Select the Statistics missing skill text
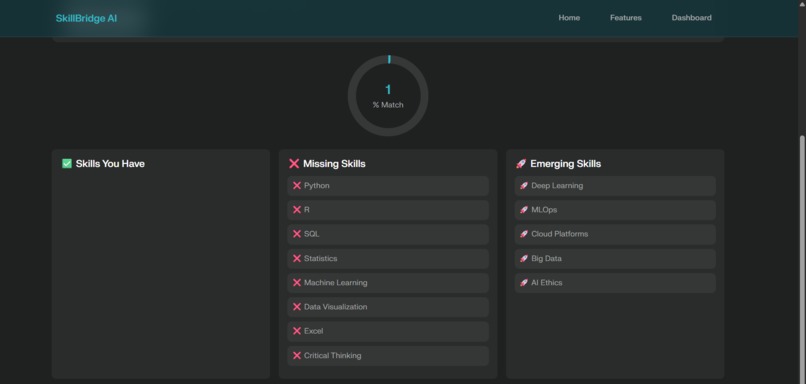Screen dimensions: 806x384 click(x=320, y=259)
